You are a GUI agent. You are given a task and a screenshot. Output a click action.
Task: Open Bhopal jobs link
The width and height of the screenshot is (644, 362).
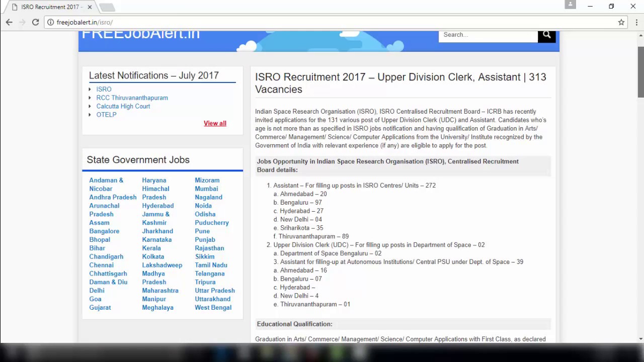point(100,240)
